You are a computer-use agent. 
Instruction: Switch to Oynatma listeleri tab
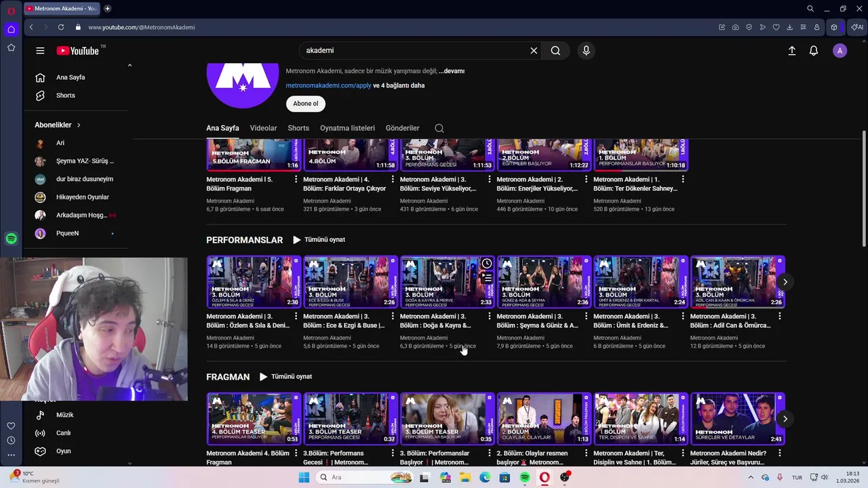(347, 128)
